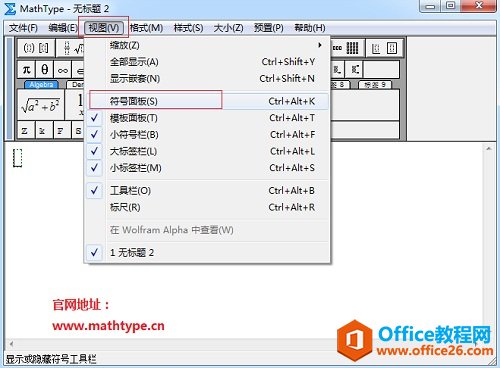Minimize the MathType window
The height and width of the screenshot is (368, 500).
click(x=431, y=6)
